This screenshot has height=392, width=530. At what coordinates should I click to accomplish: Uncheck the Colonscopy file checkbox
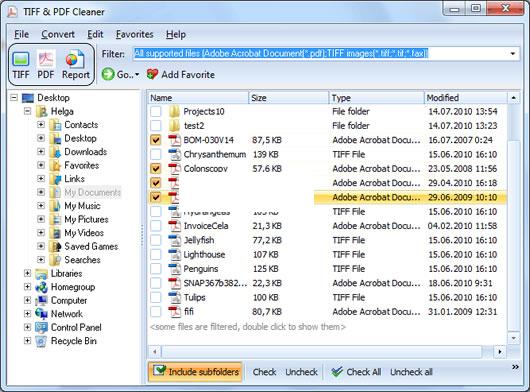pos(155,169)
